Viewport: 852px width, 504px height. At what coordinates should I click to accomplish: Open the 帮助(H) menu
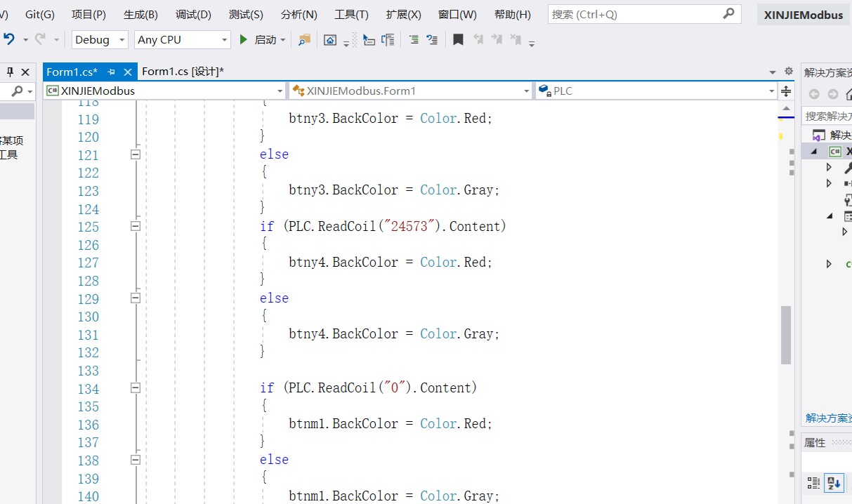513,14
